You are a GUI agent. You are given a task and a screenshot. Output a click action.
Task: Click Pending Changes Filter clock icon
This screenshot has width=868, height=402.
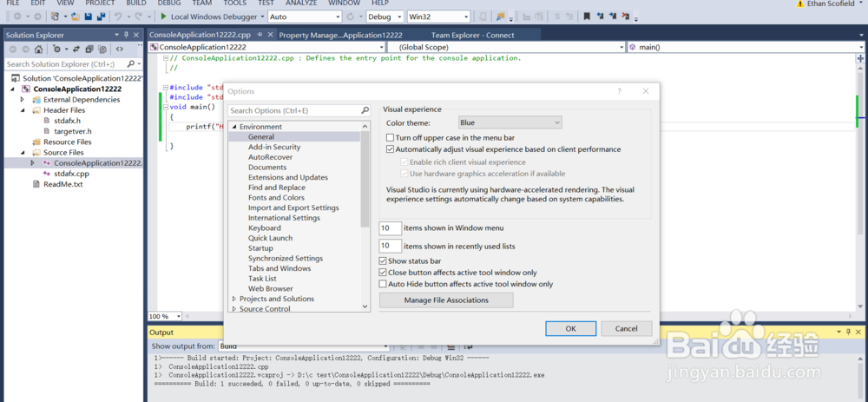57,49
